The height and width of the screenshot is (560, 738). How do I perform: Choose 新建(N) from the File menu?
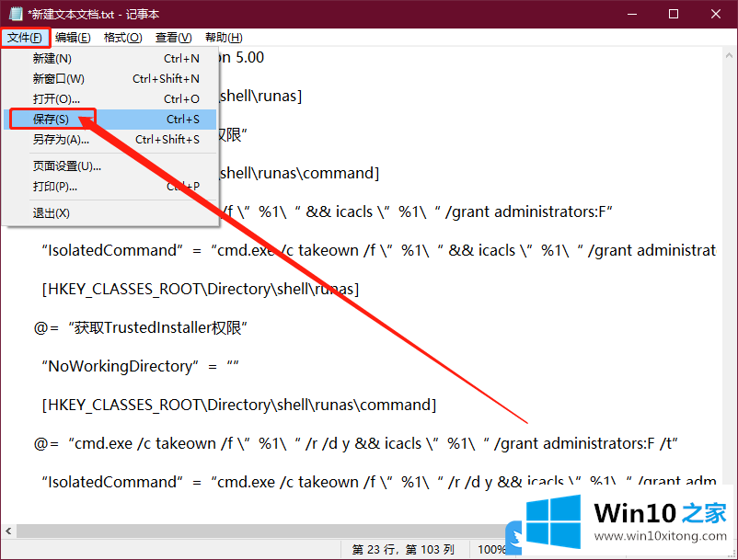click(110, 59)
